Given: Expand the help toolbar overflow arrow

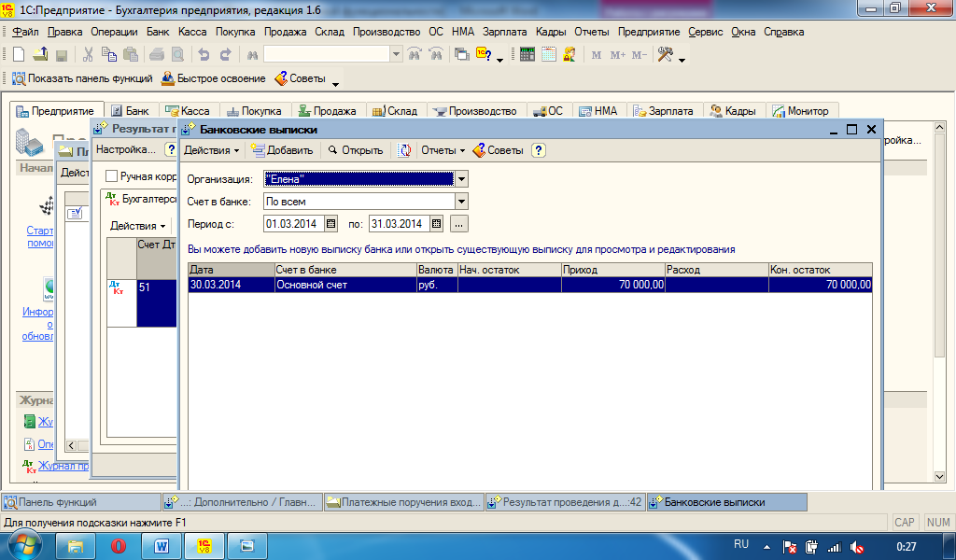Looking at the screenshot, I should (x=500, y=60).
